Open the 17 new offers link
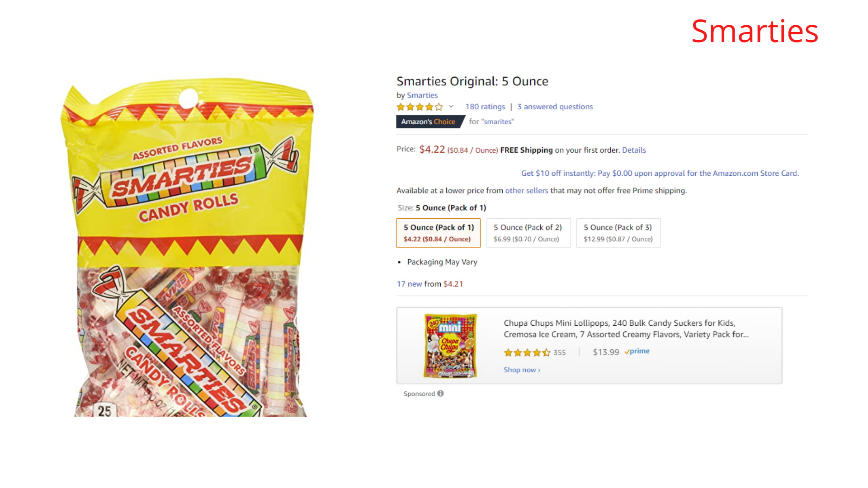This screenshot has height=488, width=868. 409,284
